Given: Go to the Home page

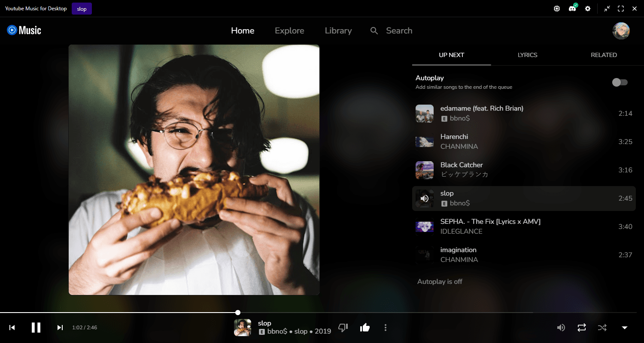Looking at the screenshot, I should [243, 31].
